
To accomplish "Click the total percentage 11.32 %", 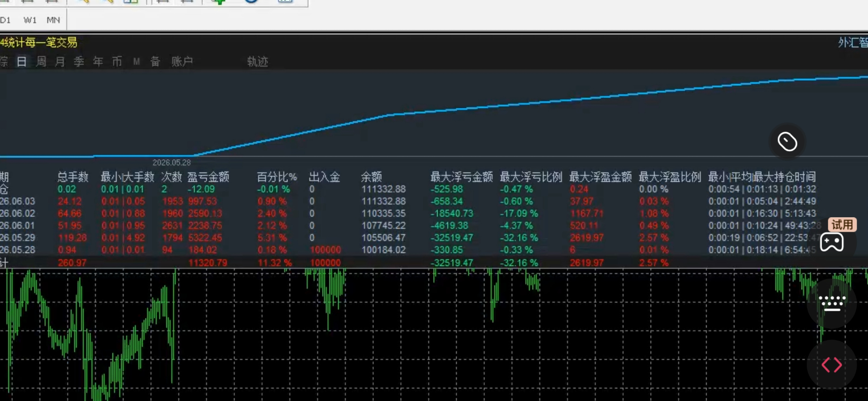I will (x=274, y=262).
